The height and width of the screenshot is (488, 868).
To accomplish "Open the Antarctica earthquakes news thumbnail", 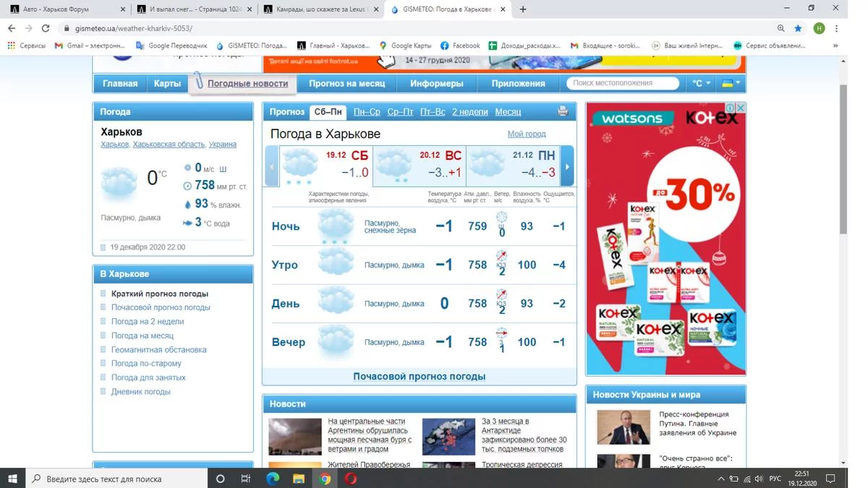I will pyautogui.click(x=448, y=436).
